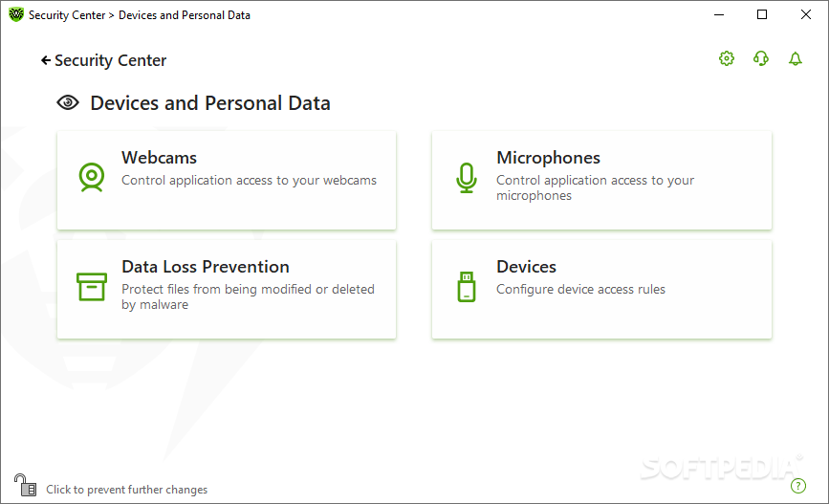Click the USB drive Devices icon
Screen dimensions: 829x504
(467, 287)
